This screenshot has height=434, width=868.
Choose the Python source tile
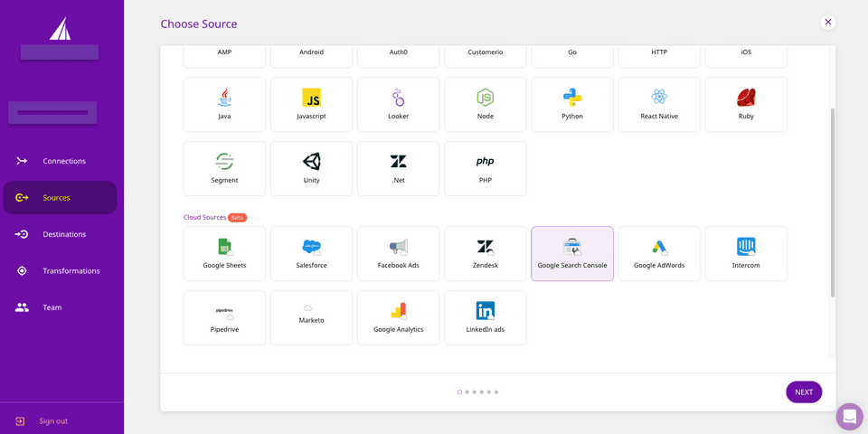tap(571, 105)
